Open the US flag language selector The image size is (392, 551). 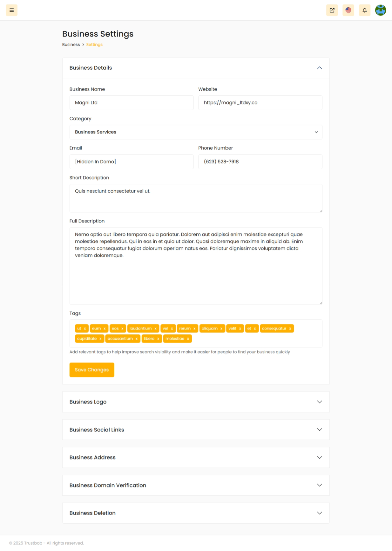348,10
